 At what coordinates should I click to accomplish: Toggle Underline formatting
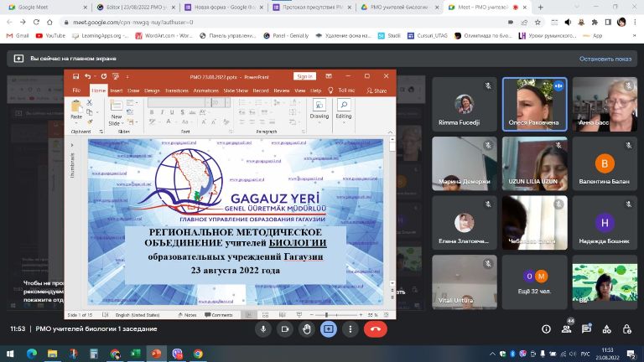[x=172, y=112]
